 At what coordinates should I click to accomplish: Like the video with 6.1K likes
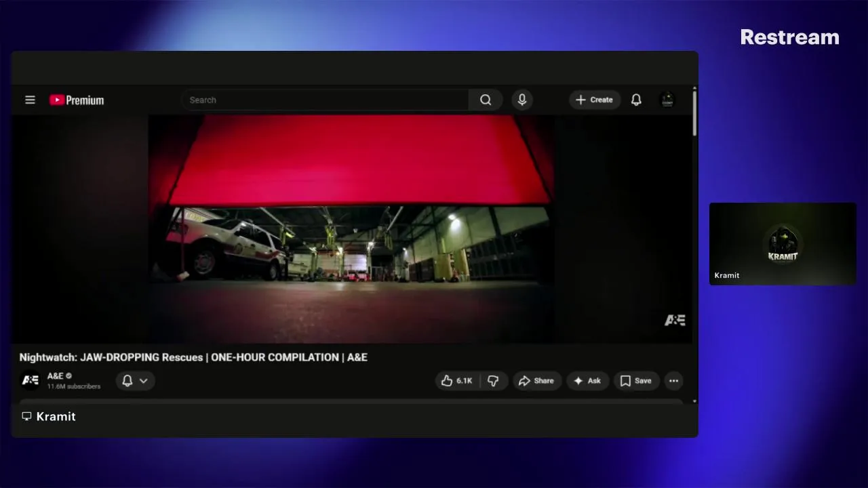point(457,381)
